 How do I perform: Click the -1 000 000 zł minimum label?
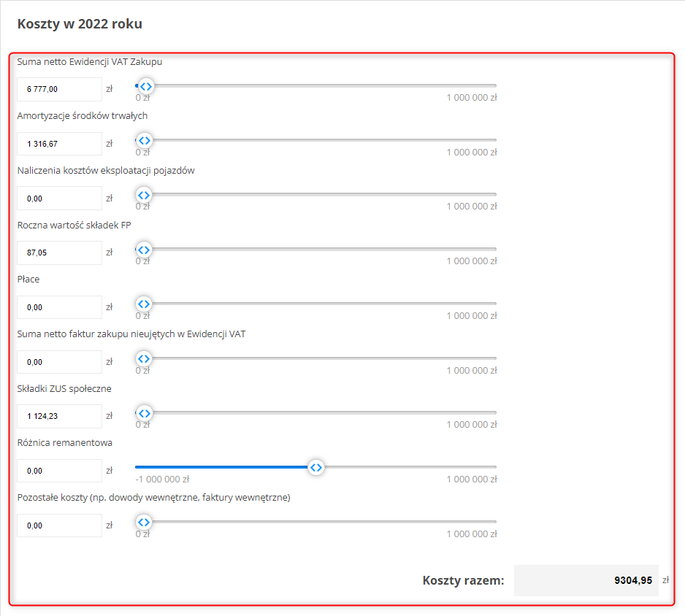[x=162, y=480]
